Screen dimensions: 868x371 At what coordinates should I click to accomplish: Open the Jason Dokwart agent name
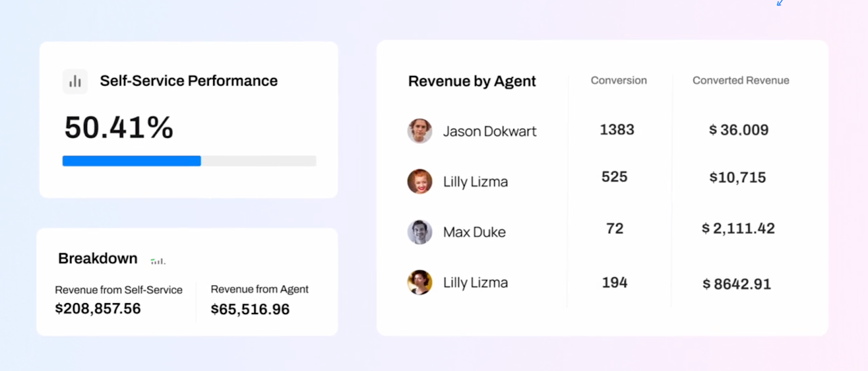pyautogui.click(x=489, y=131)
